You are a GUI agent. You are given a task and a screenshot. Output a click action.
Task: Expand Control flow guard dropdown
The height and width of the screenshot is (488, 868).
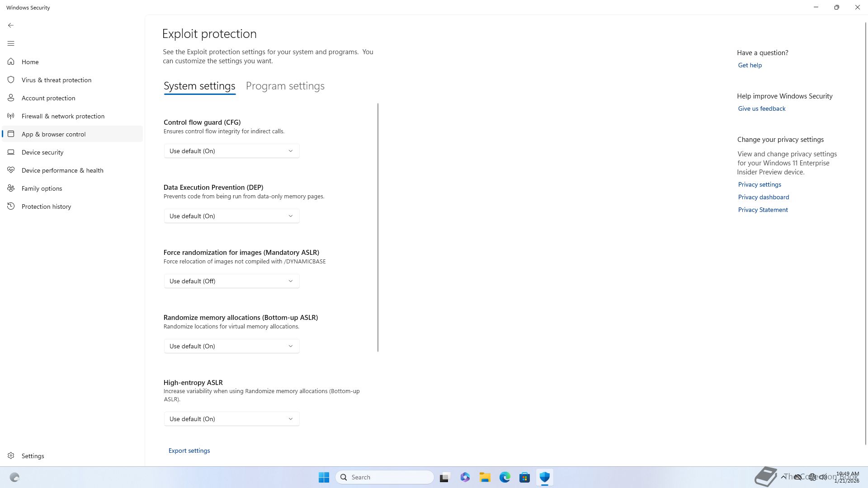pos(231,151)
